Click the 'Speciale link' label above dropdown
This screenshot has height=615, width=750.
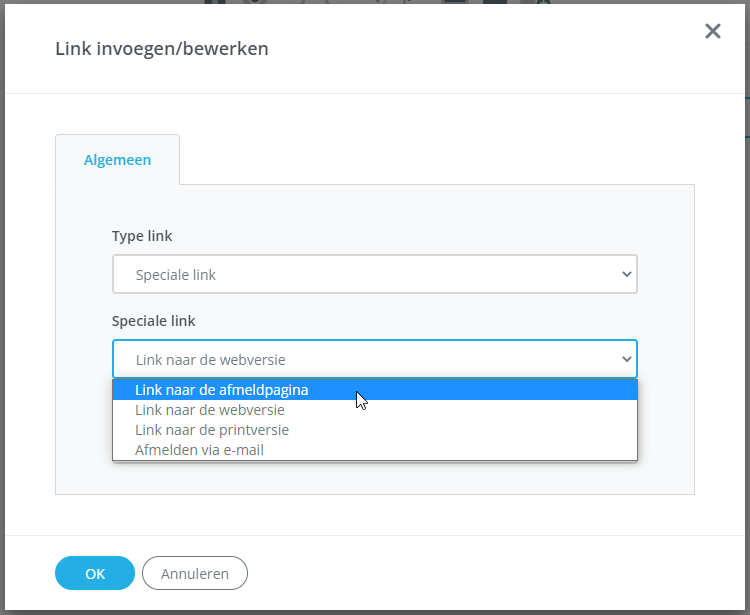pyautogui.click(x=153, y=321)
